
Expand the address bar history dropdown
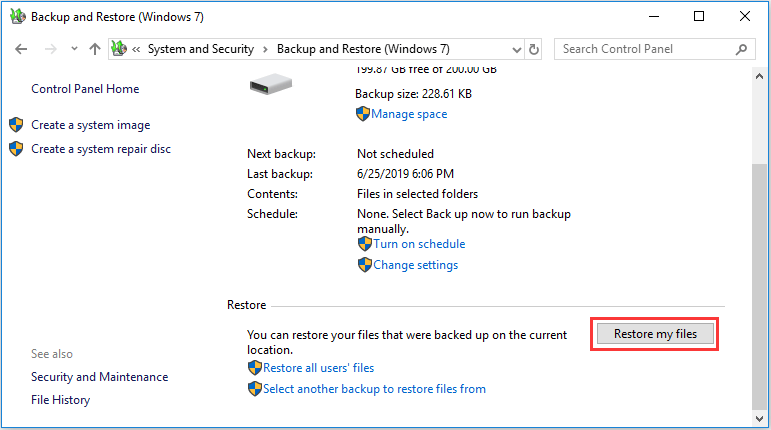tap(516, 50)
